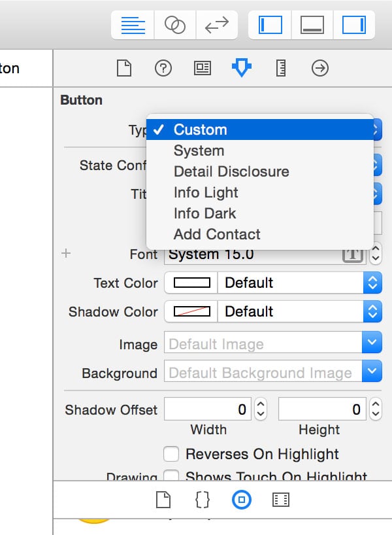Open the Version editor
The image size is (392, 535).
[x=216, y=25]
